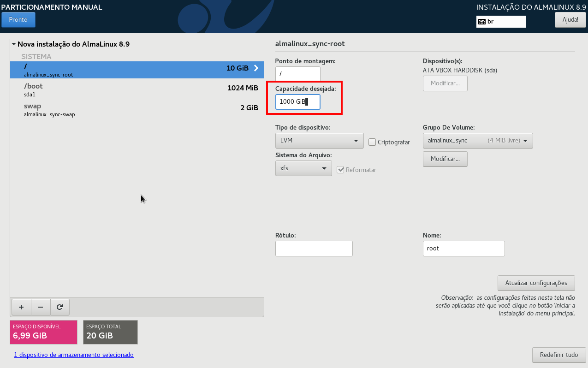Reload storage configuration from disk icon
The image size is (588, 368).
coord(59,307)
